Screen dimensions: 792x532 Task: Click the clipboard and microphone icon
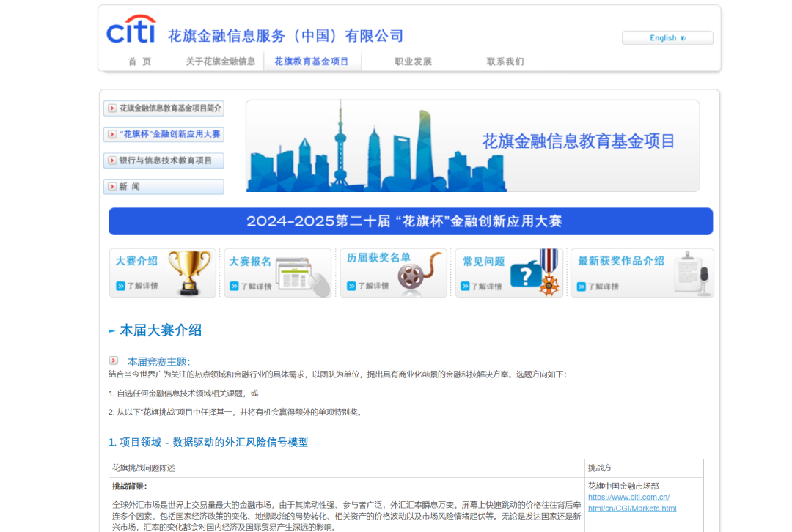(x=692, y=273)
